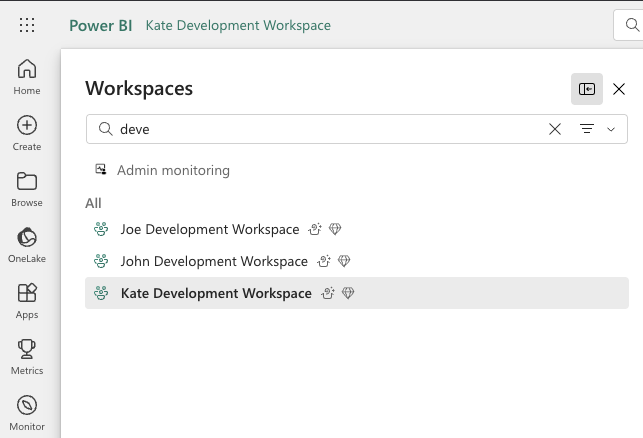The image size is (643, 438).
Task: Select Joe Development Workspace
Action: [209, 229]
